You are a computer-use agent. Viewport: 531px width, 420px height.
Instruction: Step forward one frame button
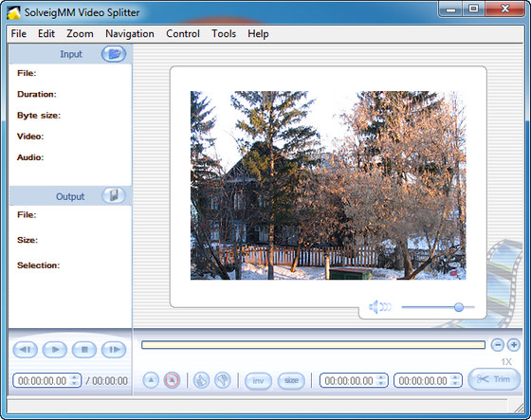coord(114,349)
